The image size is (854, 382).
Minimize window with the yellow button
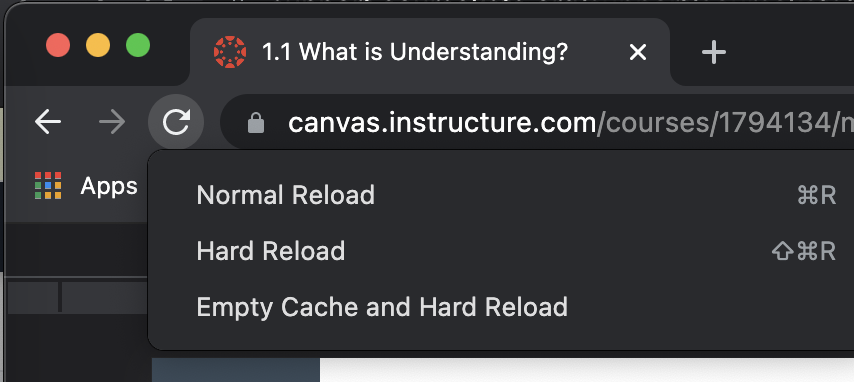coord(98,45)
